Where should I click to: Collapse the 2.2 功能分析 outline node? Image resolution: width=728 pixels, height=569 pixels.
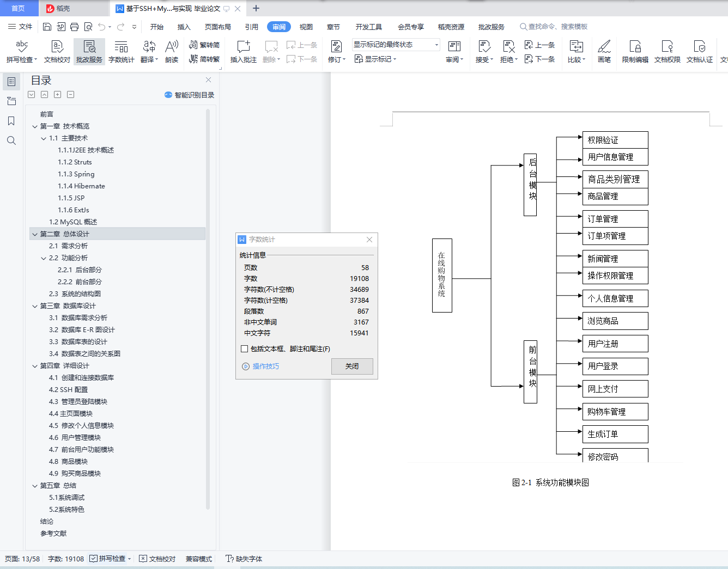(x=44, y=258)
